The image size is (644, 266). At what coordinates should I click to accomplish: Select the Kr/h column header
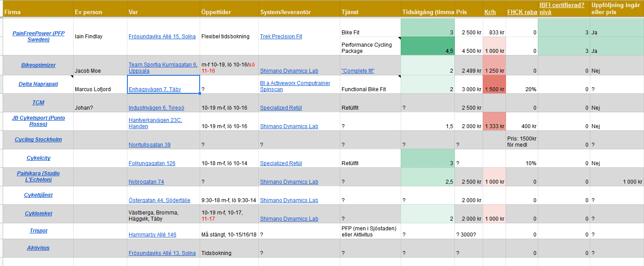(494, 9)
